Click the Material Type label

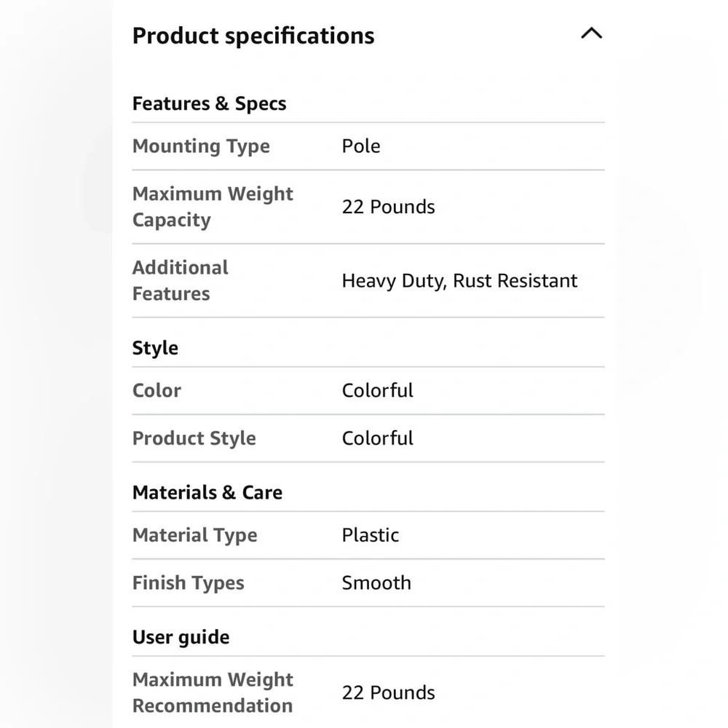tap(194, 535)
